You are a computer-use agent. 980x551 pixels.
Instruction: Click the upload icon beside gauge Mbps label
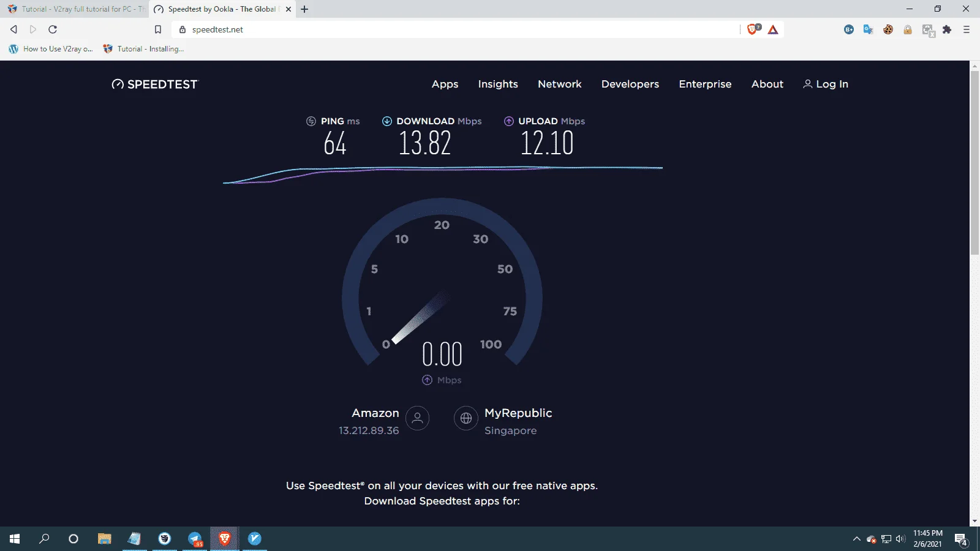[x=428, y=380]
